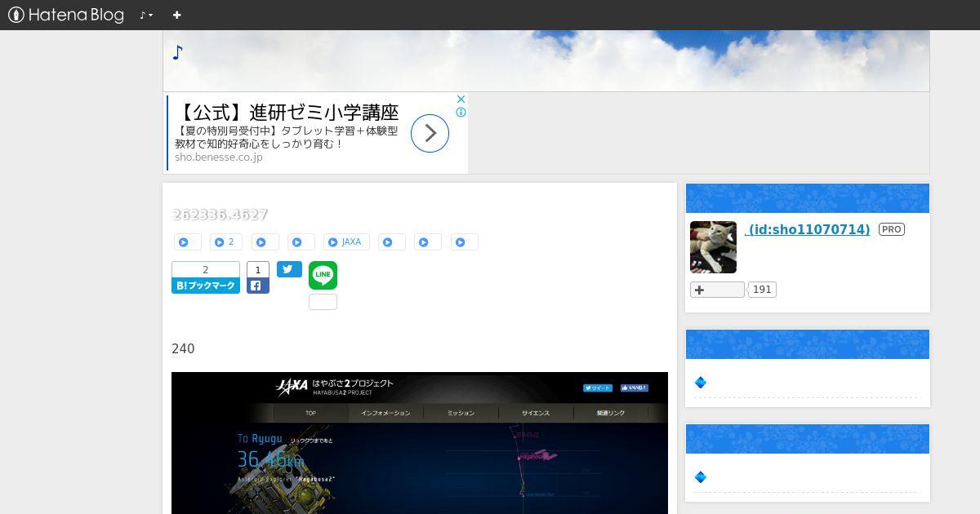Screen dimensions: 980x514
Task: Open the cat profile avatar
Action: tap(713, 247)
